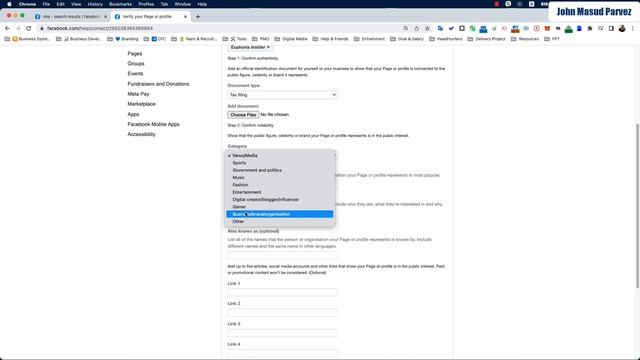Open the Delivery Project bookmark folder
Image resolution: width=640 pixels, height=360 pixels.
pos(487,39)
